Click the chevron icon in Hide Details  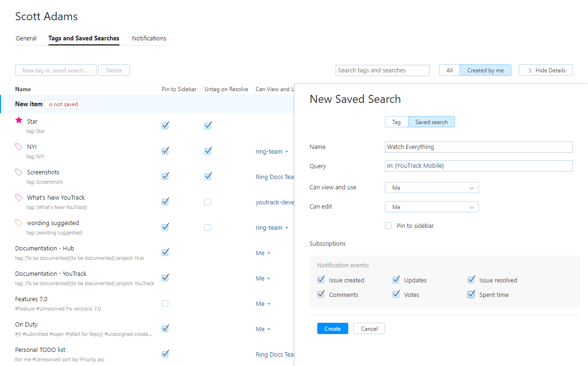click(530, 70)
